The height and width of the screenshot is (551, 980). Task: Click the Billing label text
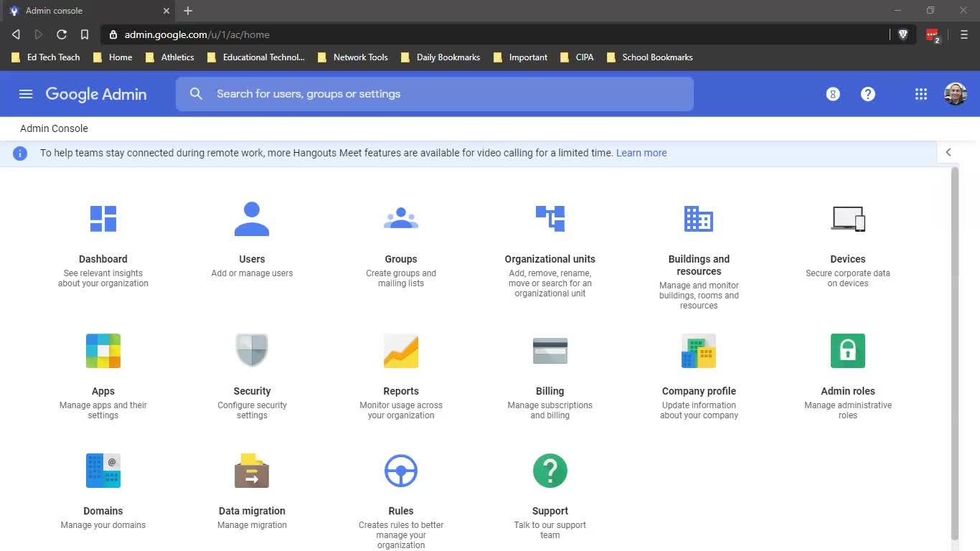(x=550, y=391)
